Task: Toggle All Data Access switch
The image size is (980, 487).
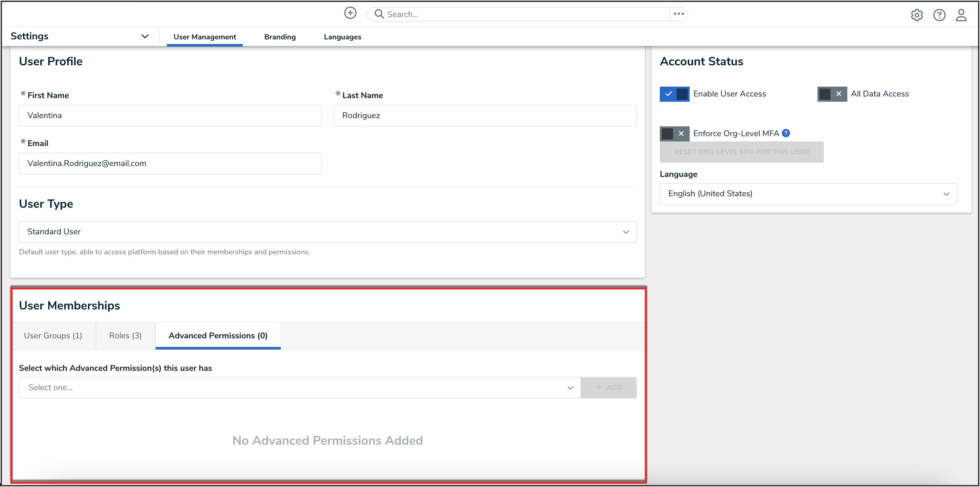Action: tap(832, 94)
